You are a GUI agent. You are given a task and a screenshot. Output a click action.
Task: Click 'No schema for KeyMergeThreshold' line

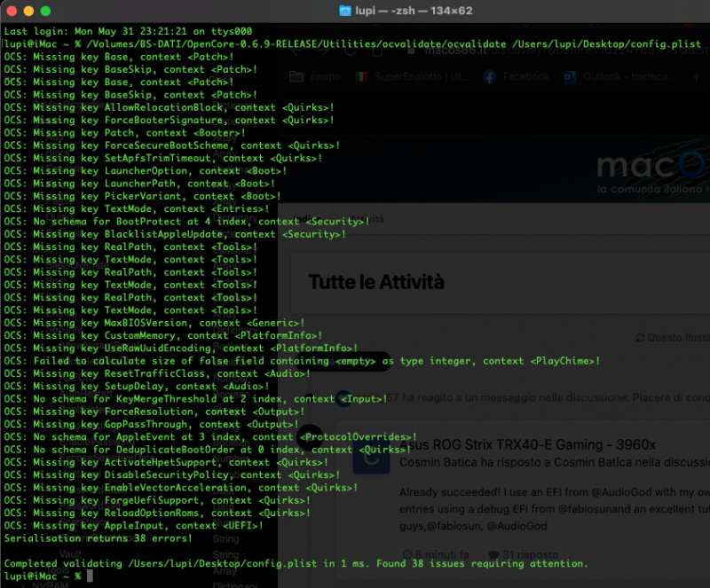coord(195,399)
